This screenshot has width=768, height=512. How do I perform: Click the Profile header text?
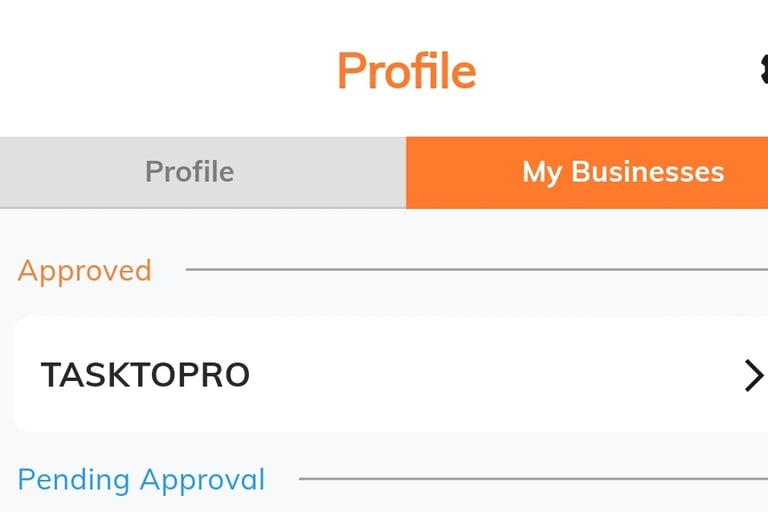406,71
